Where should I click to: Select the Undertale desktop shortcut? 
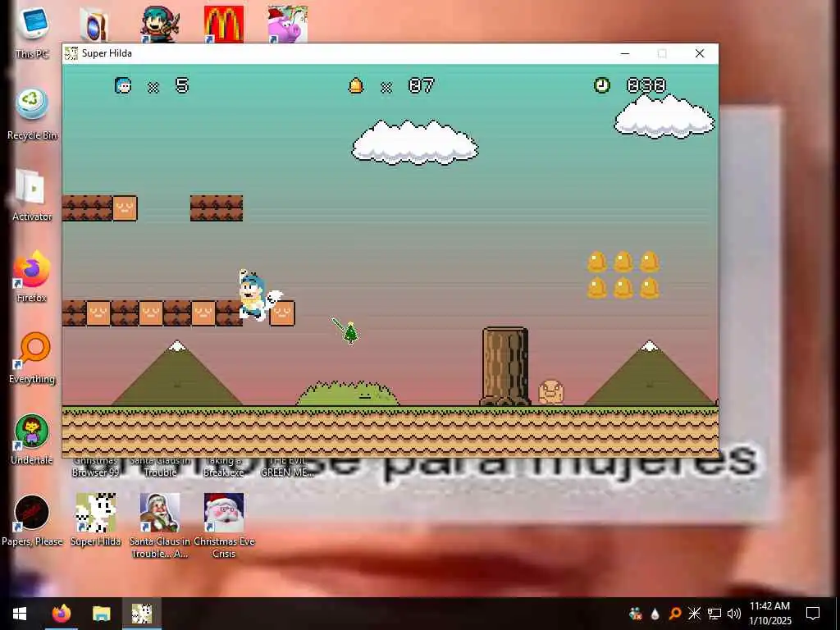pyautogui.click(x=32, y=440)
